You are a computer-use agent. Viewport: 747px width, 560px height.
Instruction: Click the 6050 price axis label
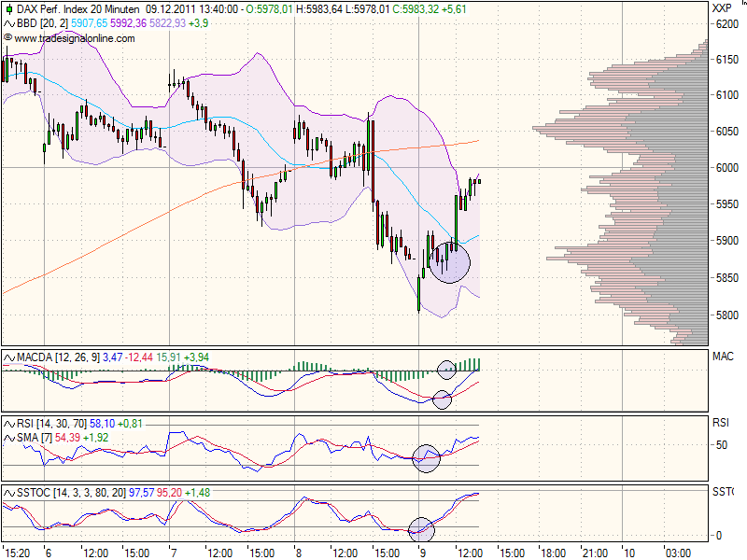727,131
